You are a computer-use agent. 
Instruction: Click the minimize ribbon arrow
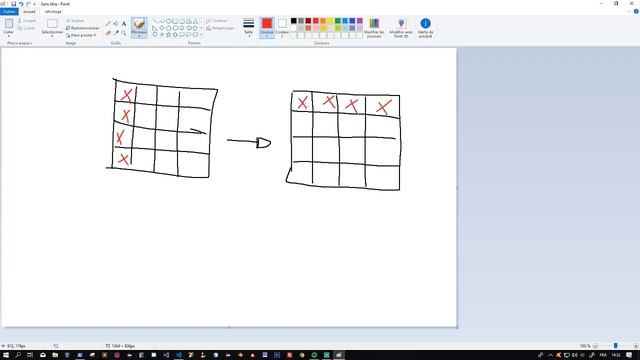click(x=629, y=11)
